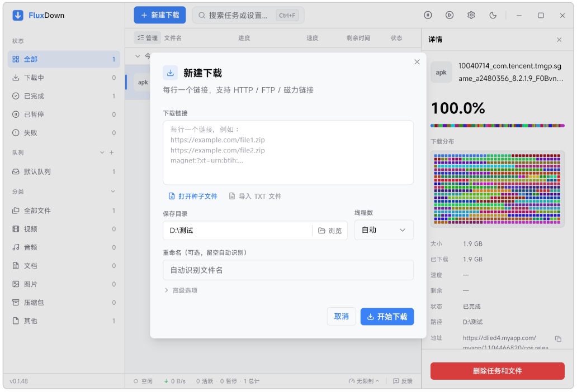Viewport: 577px width, 392px height.
Task: Click the 新建下载 toolbar button
Action: click(x=160, y=15)
